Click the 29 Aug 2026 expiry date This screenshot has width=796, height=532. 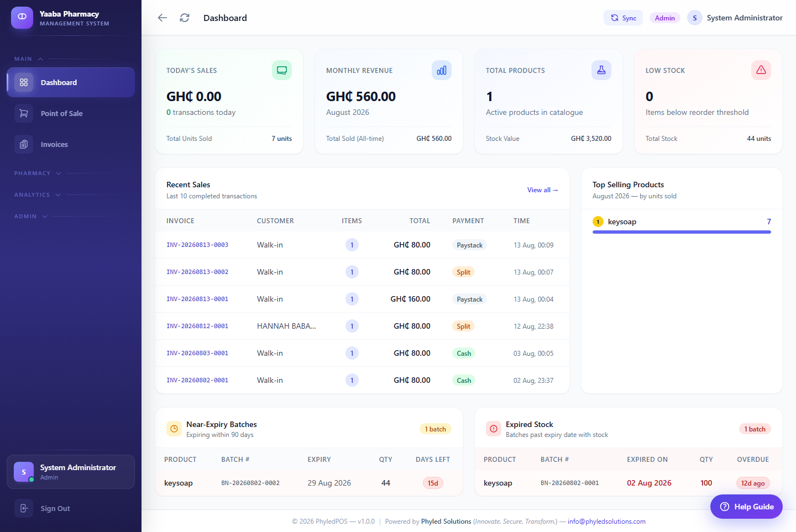coord(329,483)
